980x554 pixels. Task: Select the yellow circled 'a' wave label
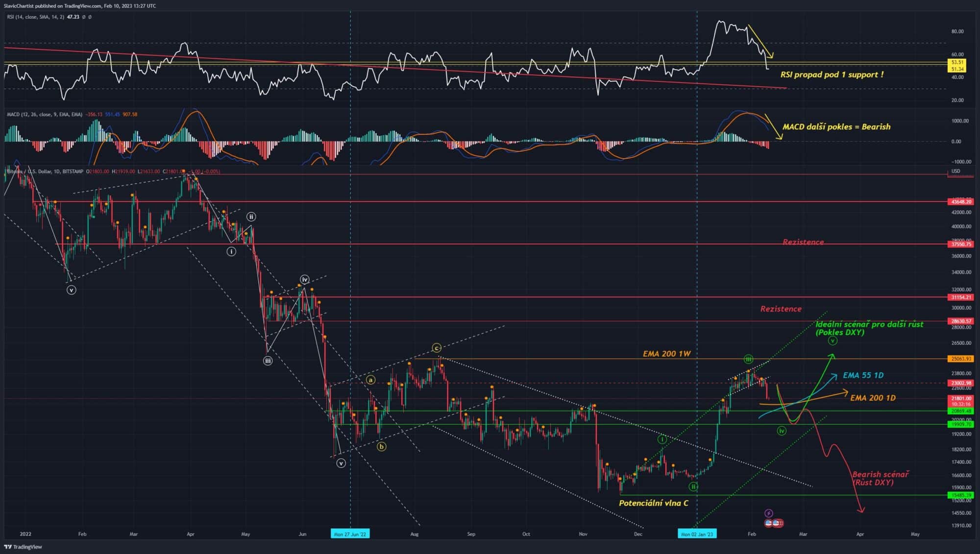371,380
